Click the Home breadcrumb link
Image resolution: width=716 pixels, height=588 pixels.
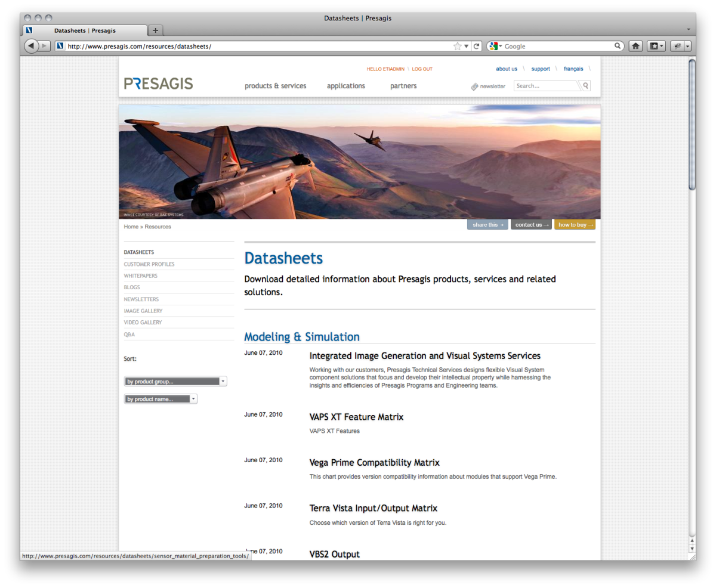coord(131,227)
